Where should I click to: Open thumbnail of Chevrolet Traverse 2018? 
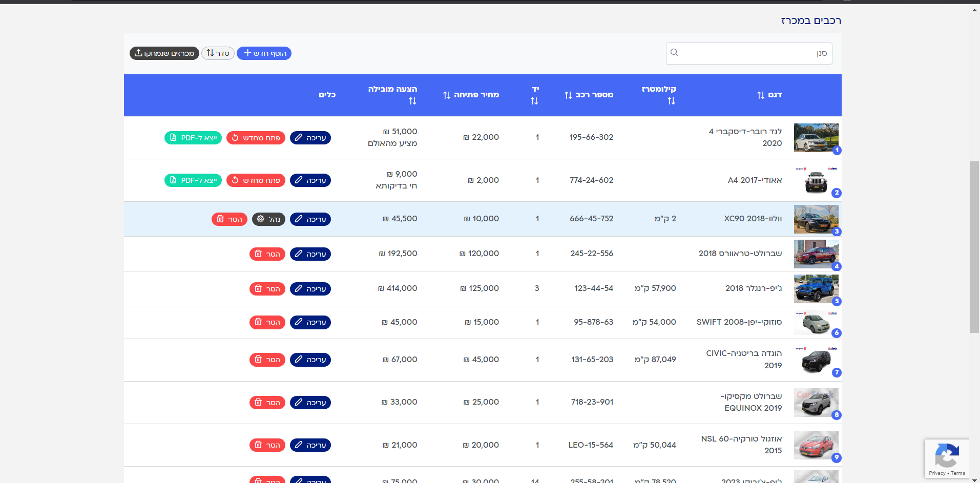coord(816,254)
